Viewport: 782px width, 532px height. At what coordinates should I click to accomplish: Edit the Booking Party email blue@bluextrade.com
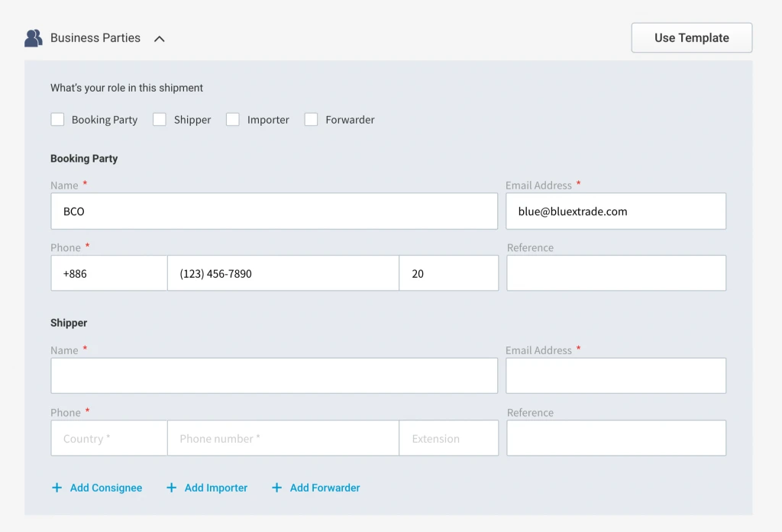(x=616, y=211)
